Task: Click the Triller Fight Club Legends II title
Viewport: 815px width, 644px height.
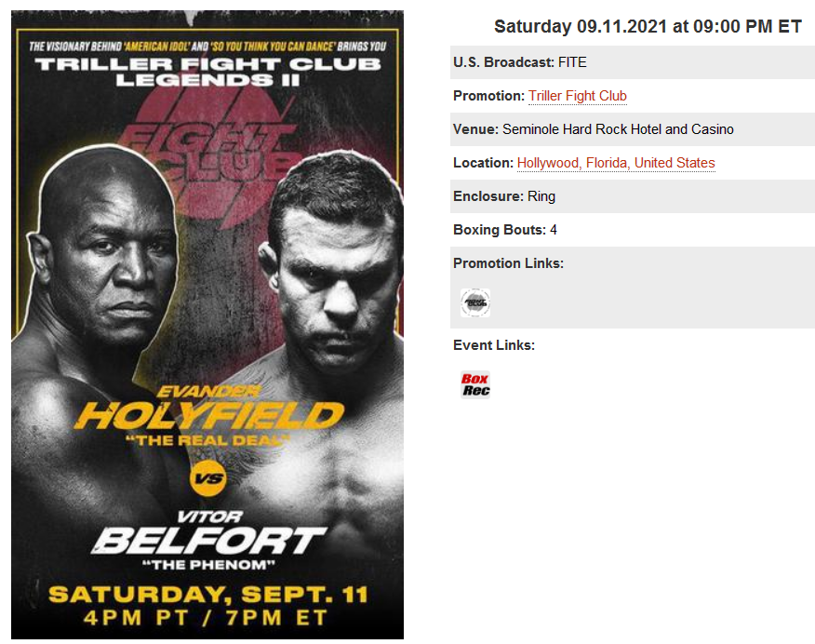Action: (207, 72)
